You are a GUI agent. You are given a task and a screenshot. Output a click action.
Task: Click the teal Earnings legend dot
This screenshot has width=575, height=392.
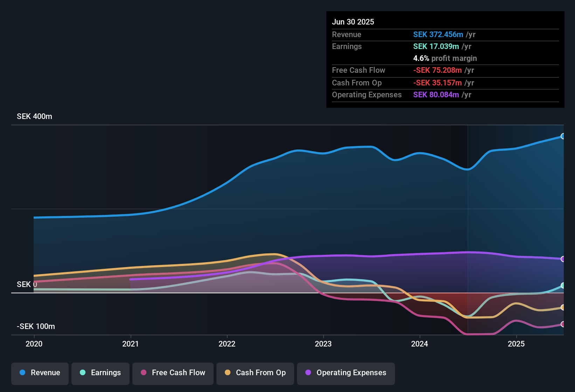coord(83,372)
